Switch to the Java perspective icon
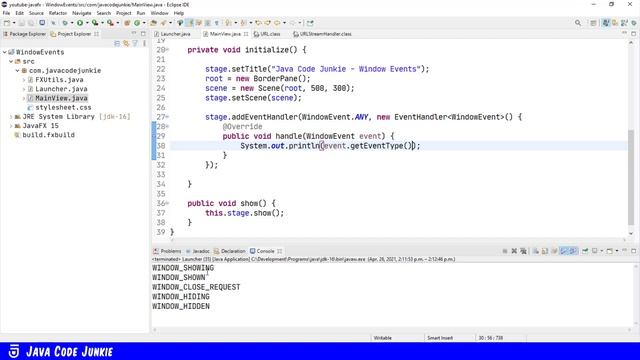The width and height of the screenshot is (640, 360). 606,23
